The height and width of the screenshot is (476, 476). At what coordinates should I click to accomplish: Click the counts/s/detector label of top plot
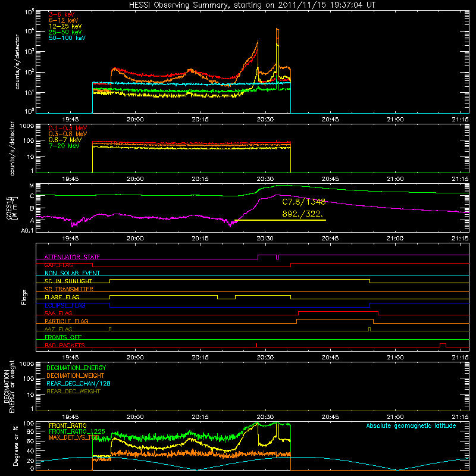17,62
